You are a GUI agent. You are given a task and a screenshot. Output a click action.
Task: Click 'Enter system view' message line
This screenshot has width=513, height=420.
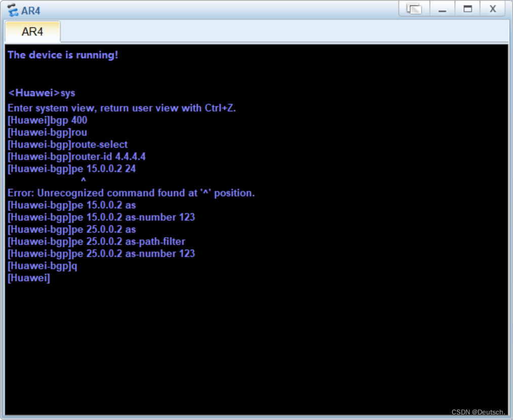[122, 108]
